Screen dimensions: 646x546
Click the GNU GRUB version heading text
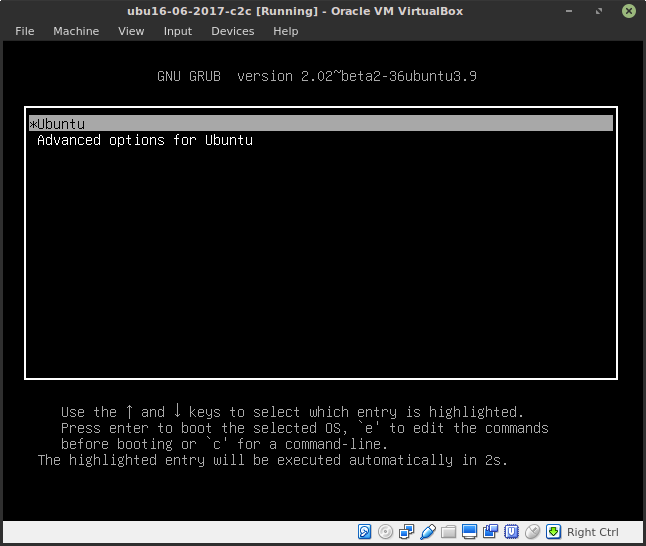[x=317, y=76]
